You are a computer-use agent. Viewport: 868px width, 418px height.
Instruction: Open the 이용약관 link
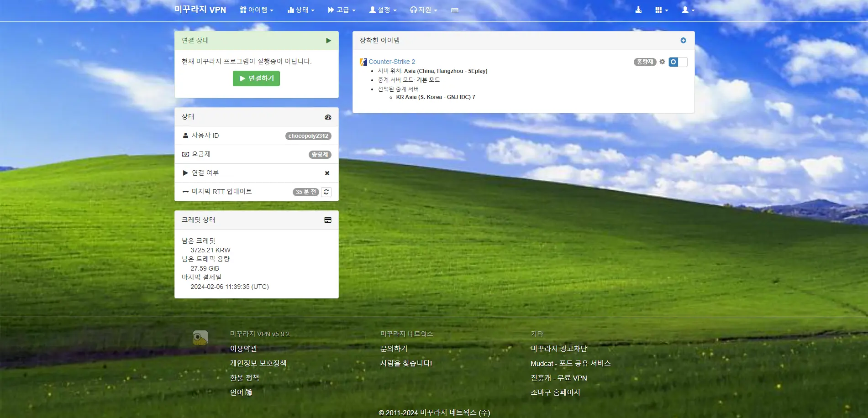243,349
